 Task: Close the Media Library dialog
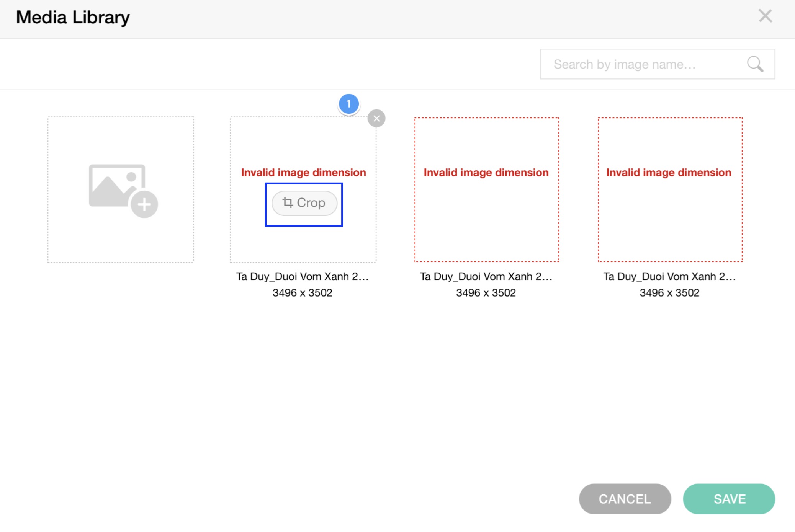pos(765,16)
